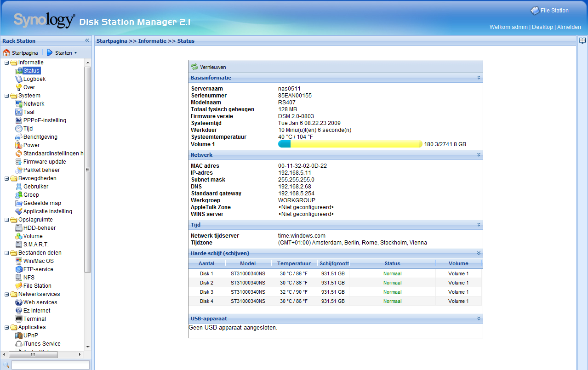Click the sidebar search input field
Viewport: 588px width, 370px height.
tap(50, 365)
